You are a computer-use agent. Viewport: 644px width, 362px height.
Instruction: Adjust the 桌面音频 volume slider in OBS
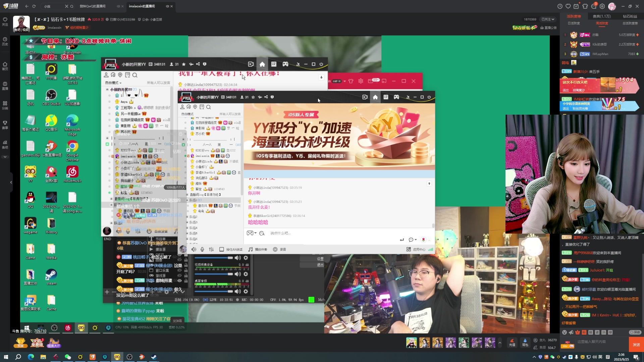tap(214, 291)
